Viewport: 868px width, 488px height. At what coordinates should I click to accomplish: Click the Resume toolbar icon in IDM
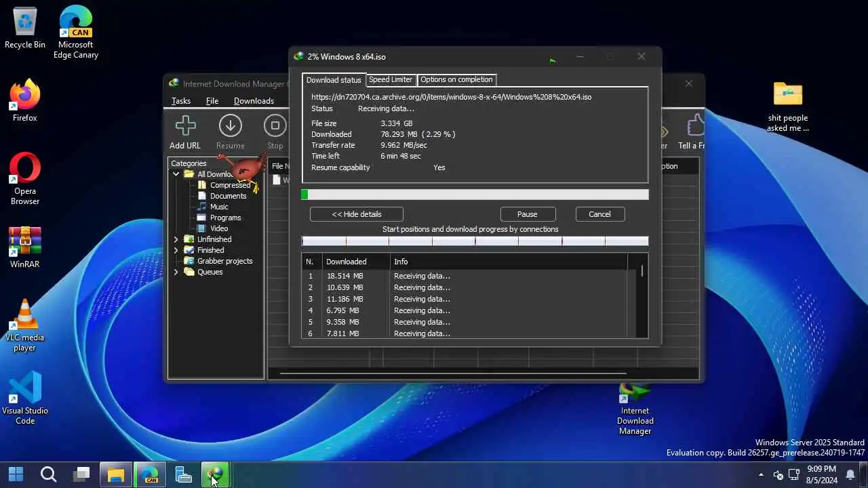point(231,132)
